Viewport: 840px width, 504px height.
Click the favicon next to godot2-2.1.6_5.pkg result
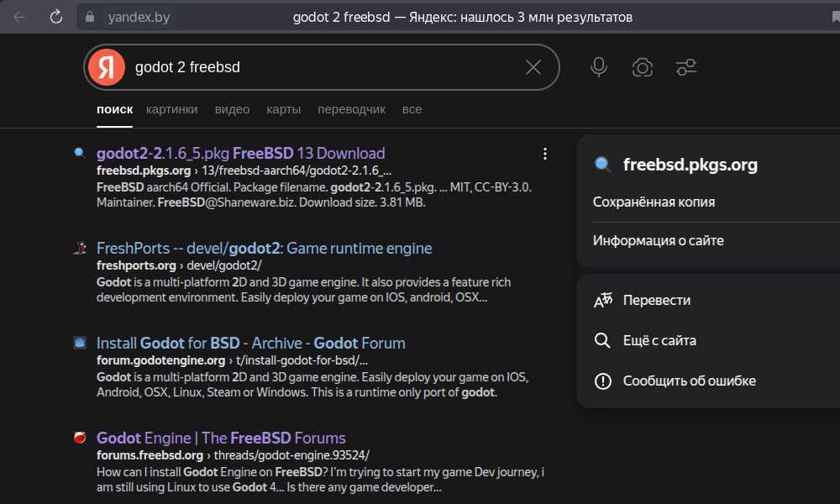79,153
